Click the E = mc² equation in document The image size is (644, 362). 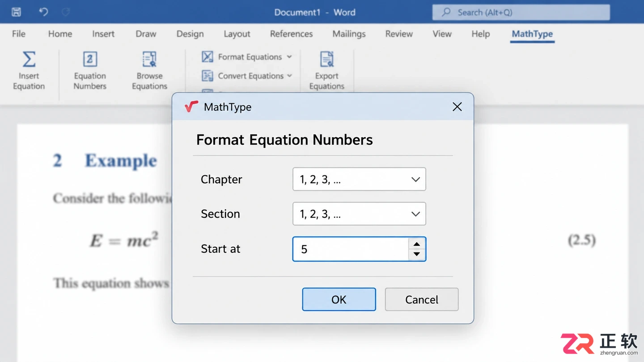124,240
